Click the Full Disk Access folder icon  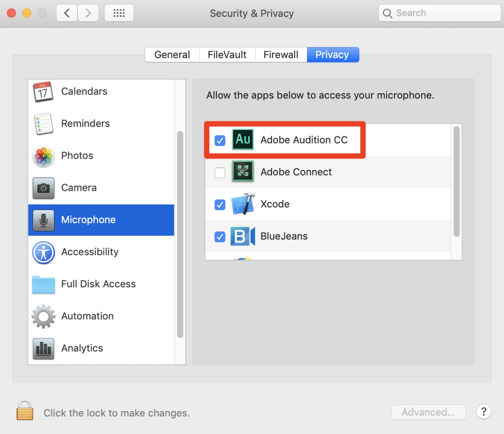point(43,285)
